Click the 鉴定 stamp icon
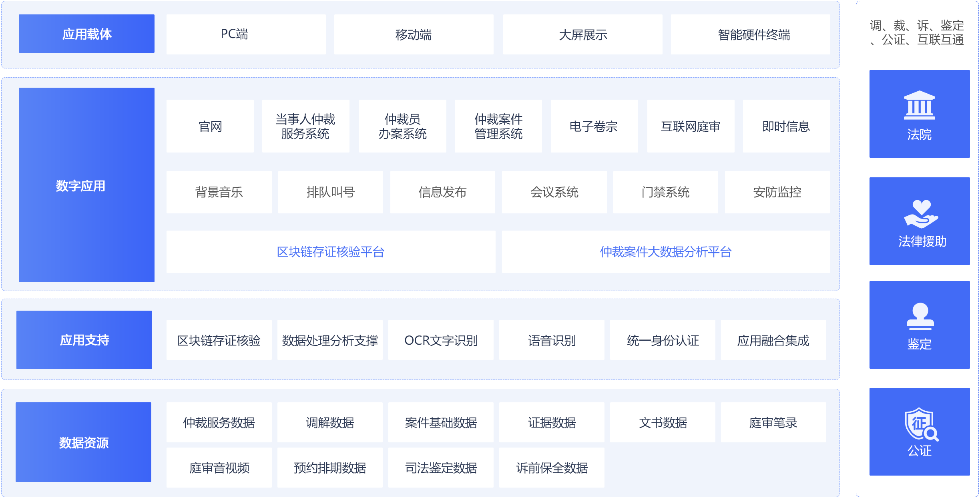This screenshot has height=498, width=980. click(x=920, y=316)
